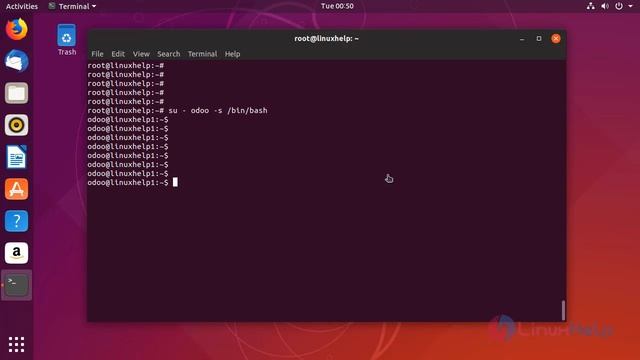Open the Search menu
The image size is (640, 360).
pos(169,54)
